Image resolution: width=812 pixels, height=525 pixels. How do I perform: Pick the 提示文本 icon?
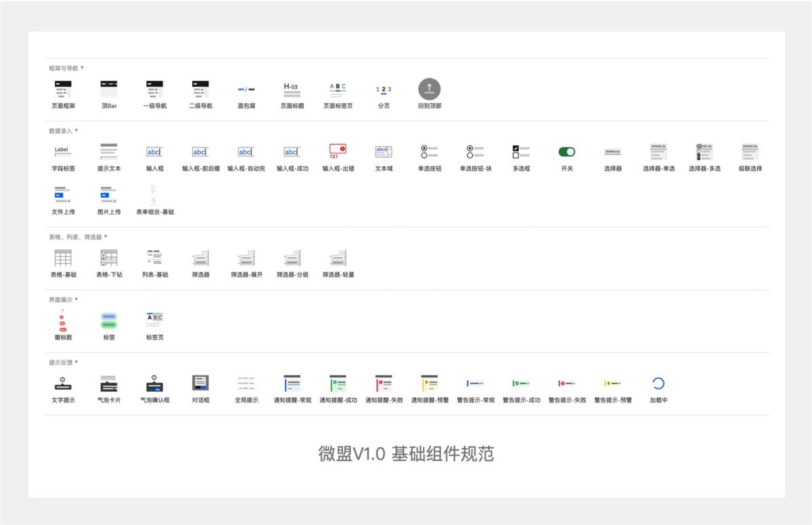(109, 152)
